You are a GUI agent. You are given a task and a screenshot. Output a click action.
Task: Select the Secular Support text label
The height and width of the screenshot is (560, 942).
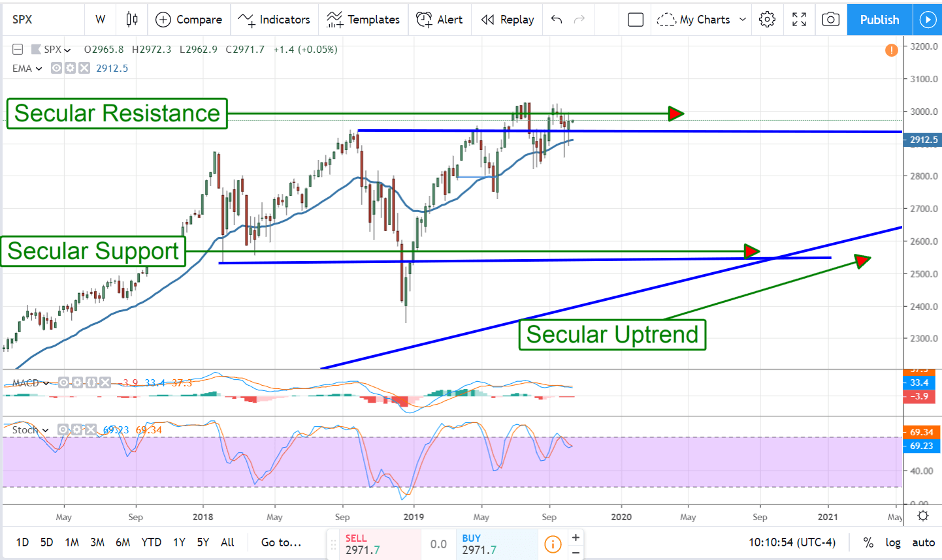(93, 251)
